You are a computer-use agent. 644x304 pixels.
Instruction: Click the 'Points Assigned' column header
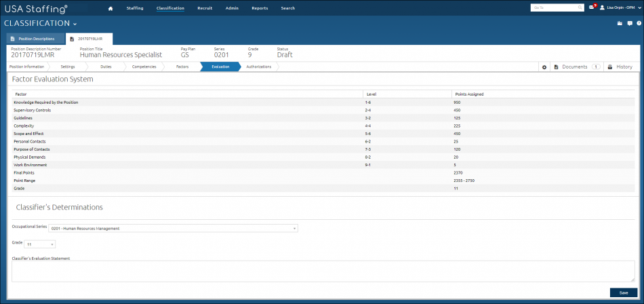[470, 94]
